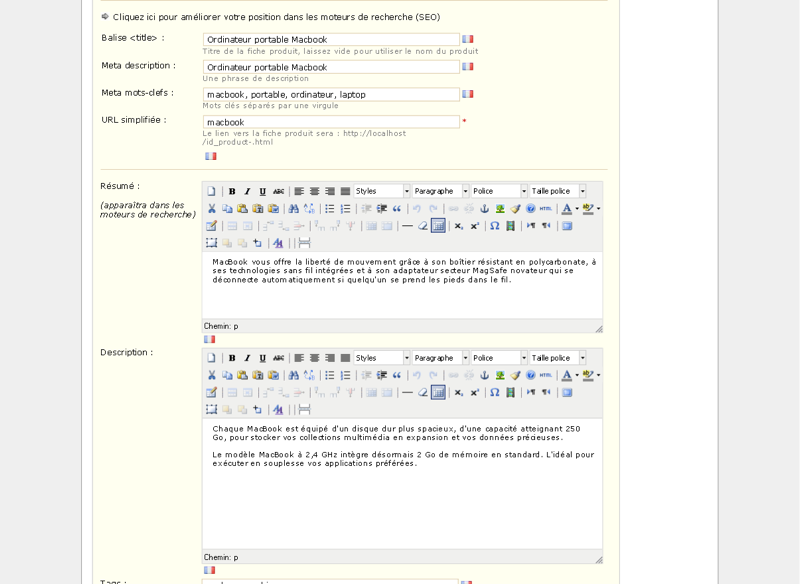Click the URL simplifiée input field
The height and width of the screenshot is (584, 800).
point(331,122)
